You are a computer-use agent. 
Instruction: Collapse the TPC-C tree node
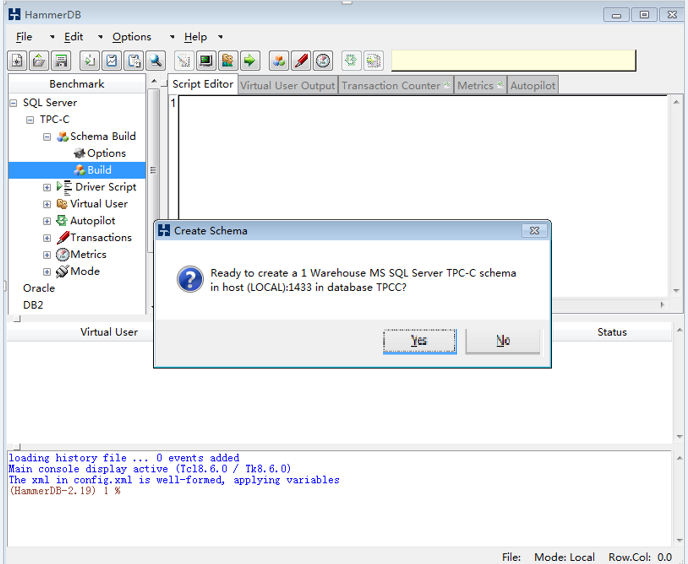30,120
